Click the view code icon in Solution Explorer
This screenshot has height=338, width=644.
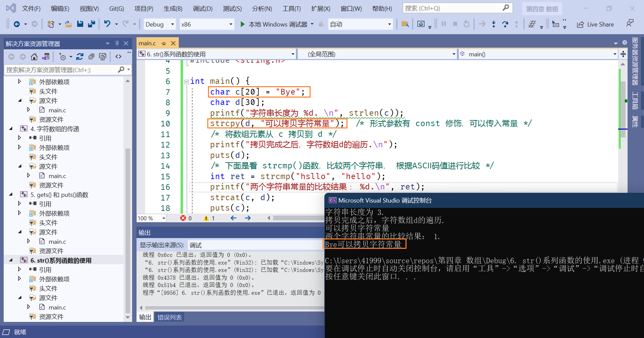tap(118, 57)
